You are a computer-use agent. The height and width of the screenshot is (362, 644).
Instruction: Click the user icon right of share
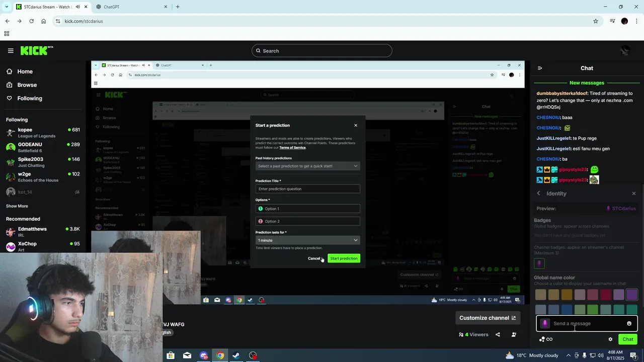pos(514,334)
